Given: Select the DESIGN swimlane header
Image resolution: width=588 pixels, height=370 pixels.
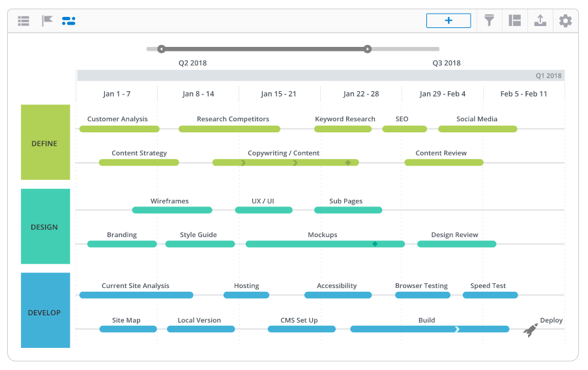Looking at the screenshot, I should [x=46, y=227].
